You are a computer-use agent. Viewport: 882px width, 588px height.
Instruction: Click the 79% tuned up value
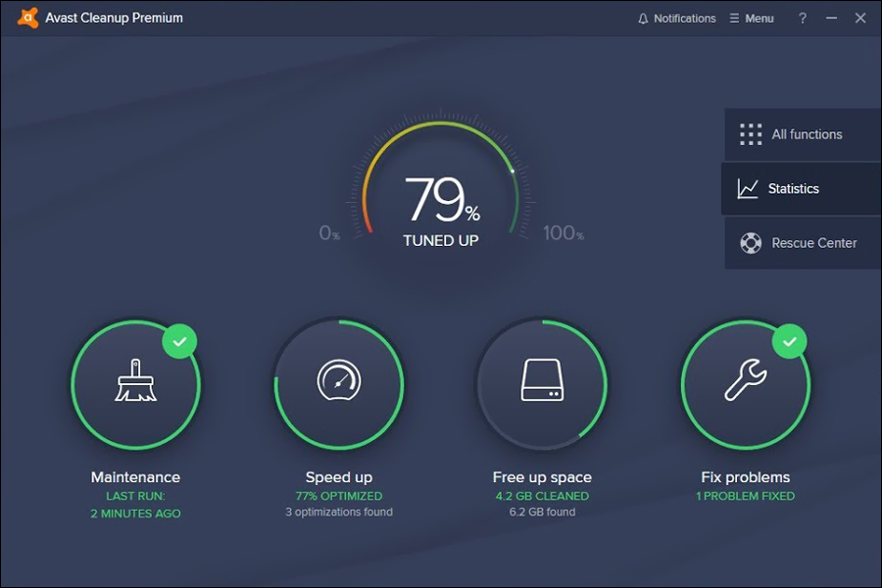click(x=442, y=199)
